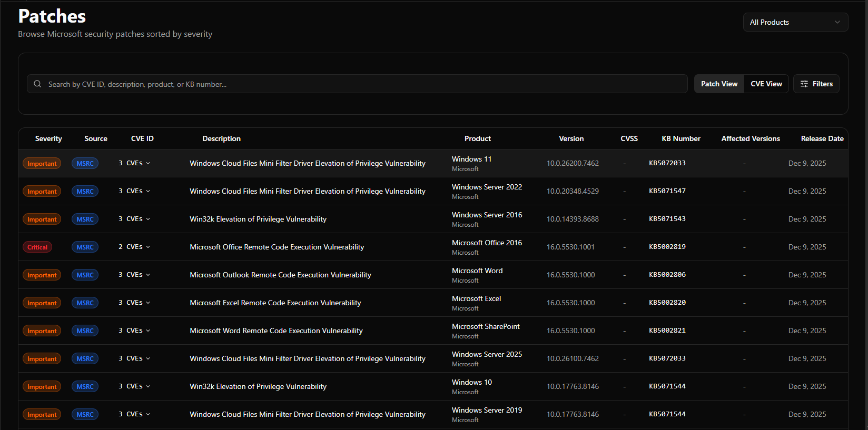Expand CVEs for Microsoft SharePoint row
Screen dimensions: 868x430
134,331
